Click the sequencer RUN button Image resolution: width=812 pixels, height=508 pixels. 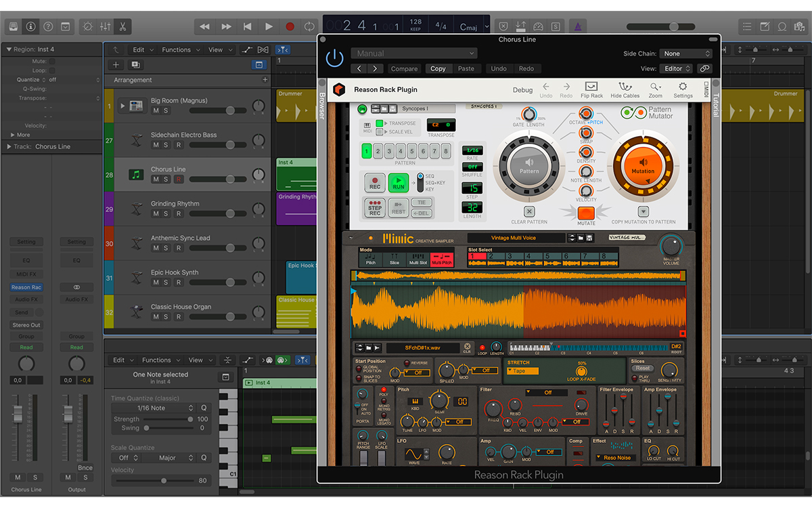(x=399, y=183)
